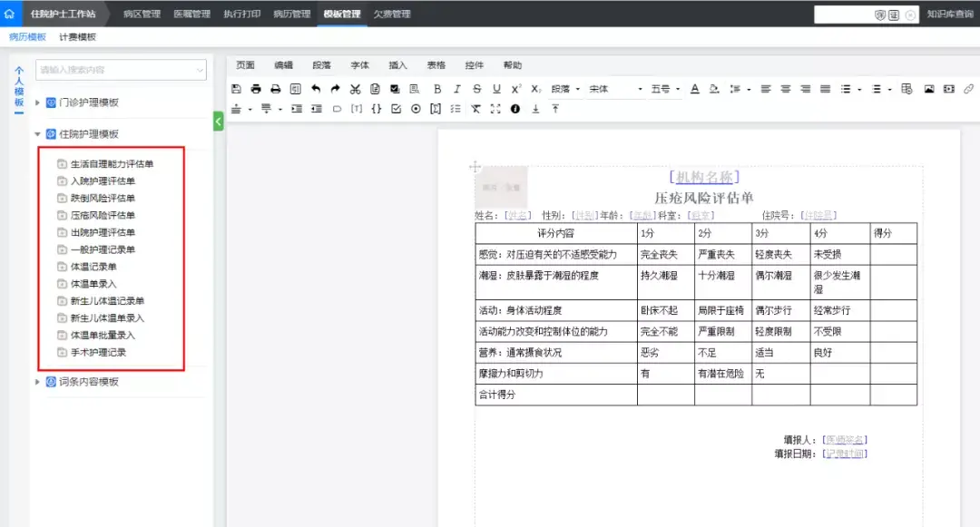The image size is (980, 527).
Task: Open the 知识库查询 link
Action: [x=950, y=14]
